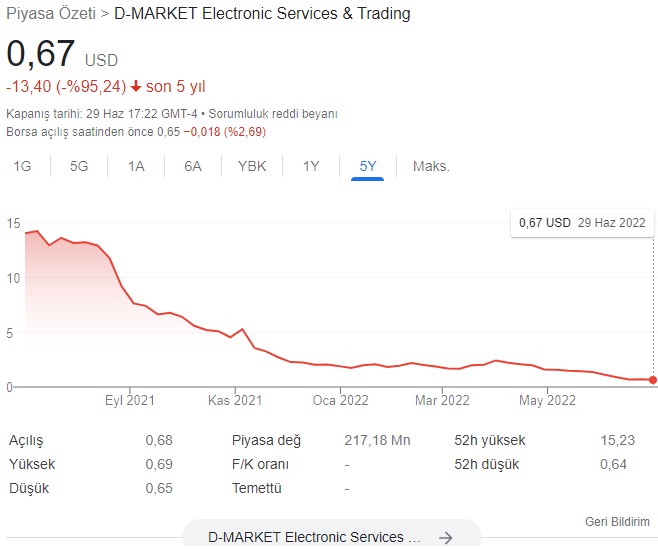Screen dimensions: 658x549
Task: Click the Geri Bildirim feedback link
Action: click(x=617, y=522)
